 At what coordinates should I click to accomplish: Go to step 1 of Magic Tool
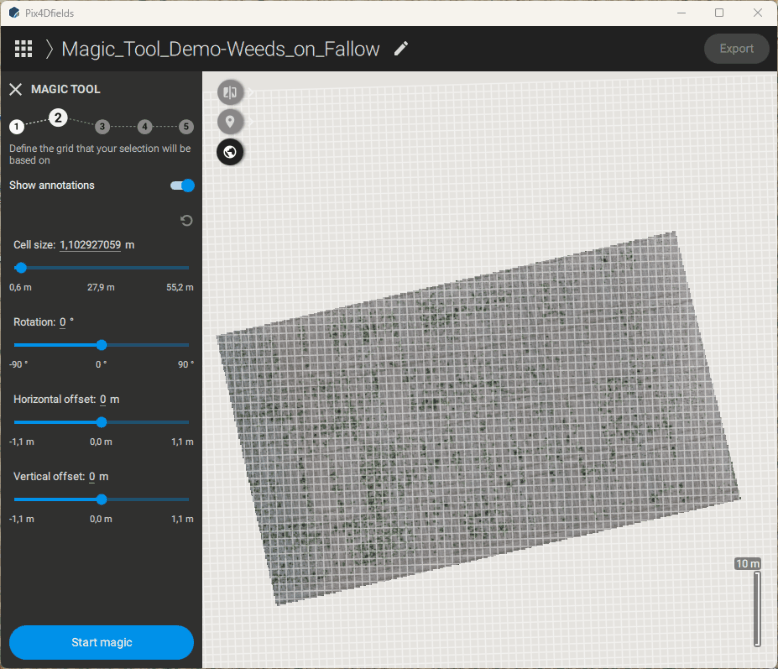16,127
